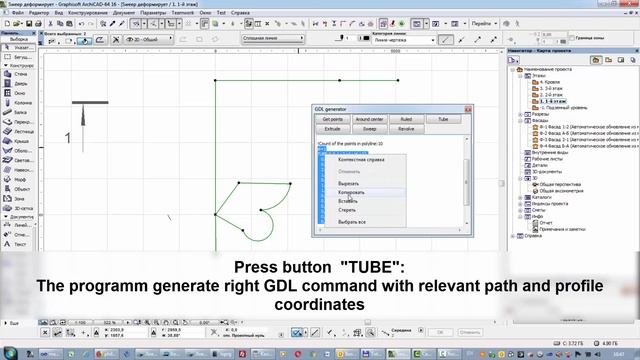Select 4. Кровля story in navigator
Viewport: 640px width, 360px height.
point(550,82)
